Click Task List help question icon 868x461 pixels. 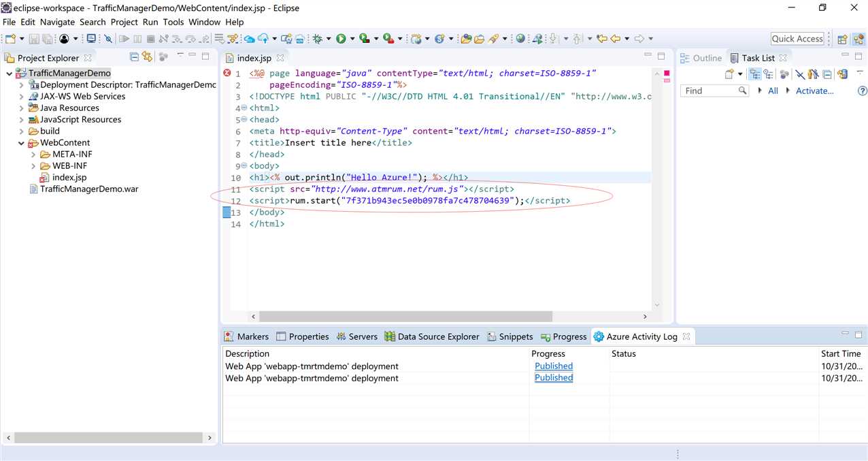862,91
